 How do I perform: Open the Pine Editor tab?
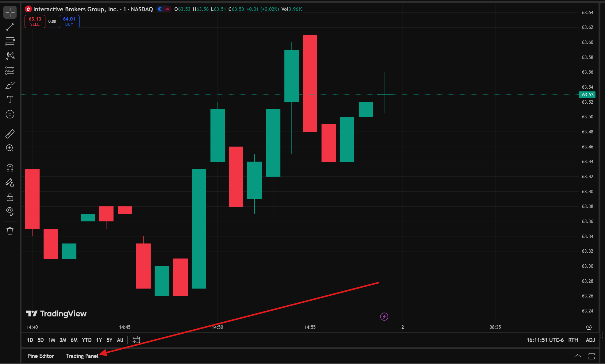tap(41, 356)
